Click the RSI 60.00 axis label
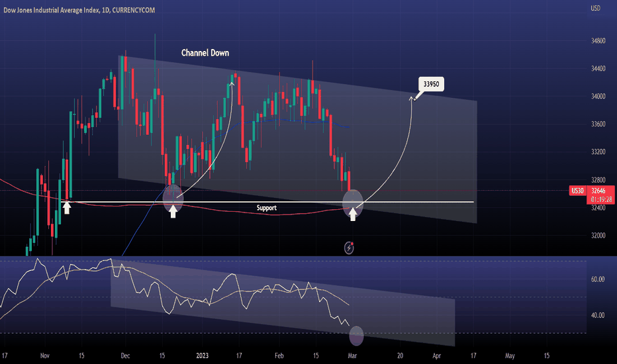This screenshot has height=364, width=617. 598,279
